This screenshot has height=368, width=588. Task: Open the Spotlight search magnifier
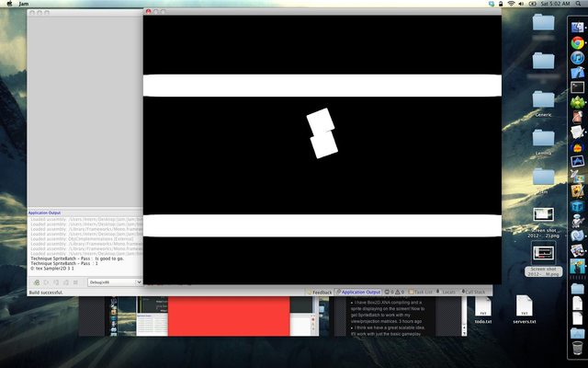579,4
